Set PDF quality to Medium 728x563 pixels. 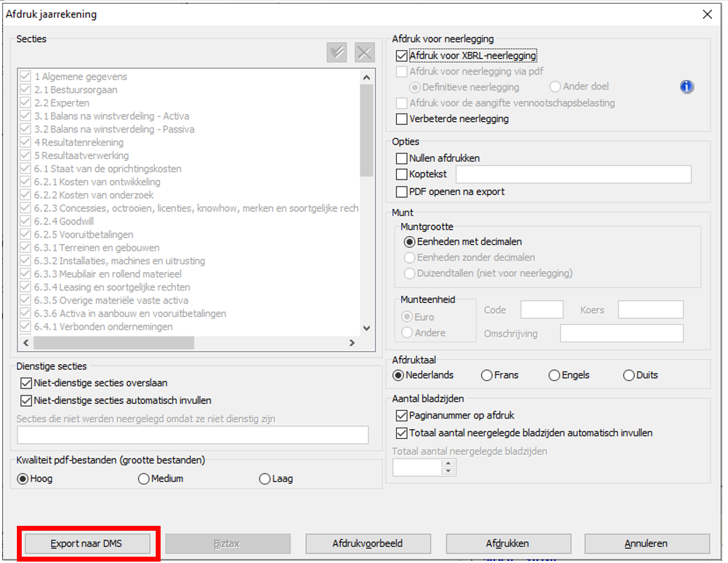(144, 479)
